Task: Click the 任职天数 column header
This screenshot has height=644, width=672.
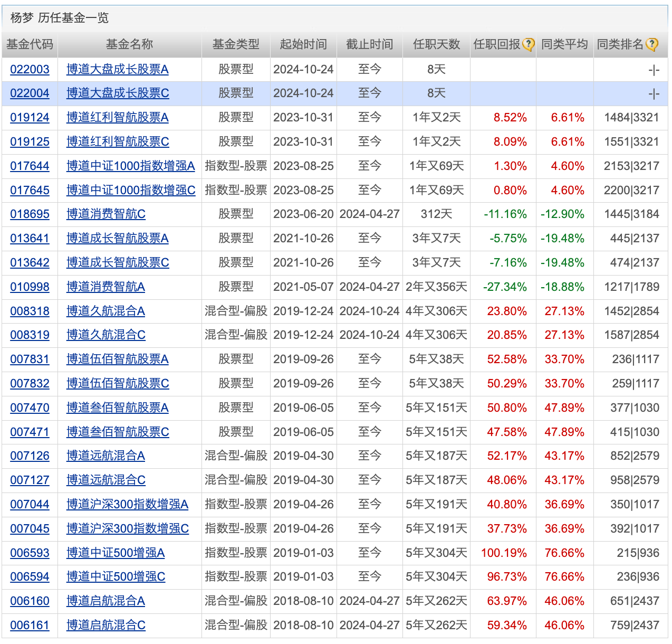Action: pos(437,45)
